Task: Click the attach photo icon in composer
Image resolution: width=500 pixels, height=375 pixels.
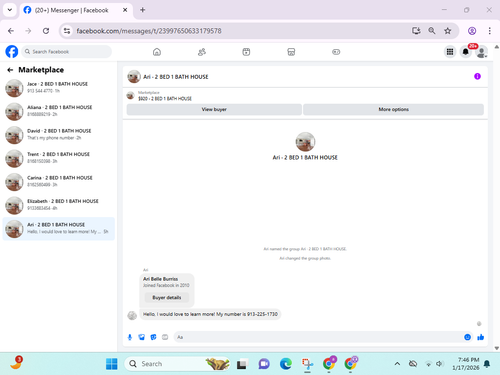Action: click(142, 337)
